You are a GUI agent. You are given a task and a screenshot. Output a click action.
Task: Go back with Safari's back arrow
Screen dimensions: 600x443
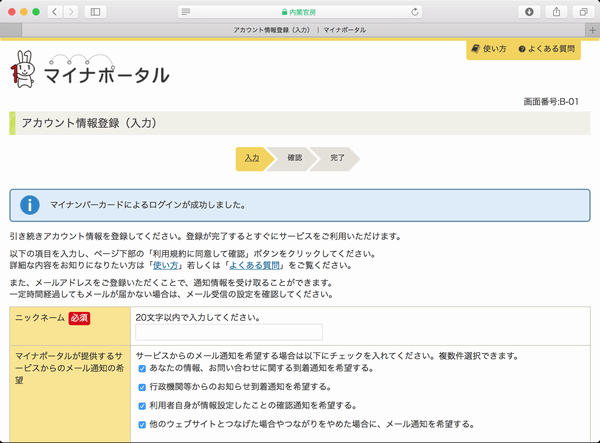[55, 12]
